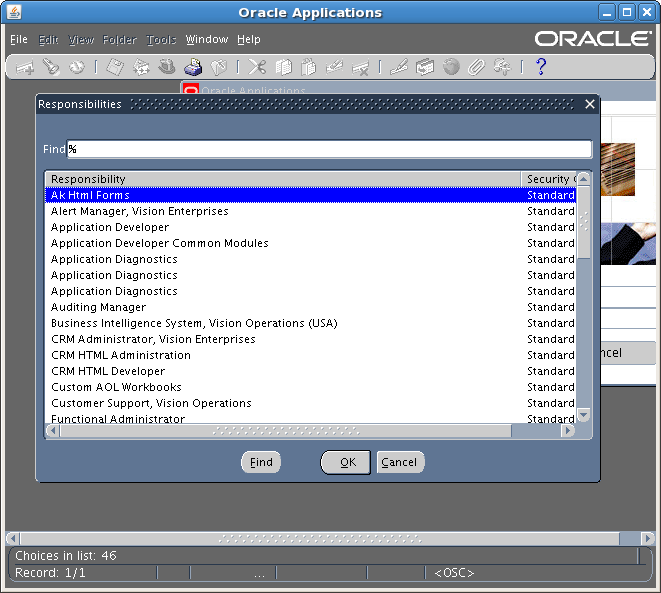Click the Close Form toolbar icon
The image size is (661, 593).
click(219, 67)
